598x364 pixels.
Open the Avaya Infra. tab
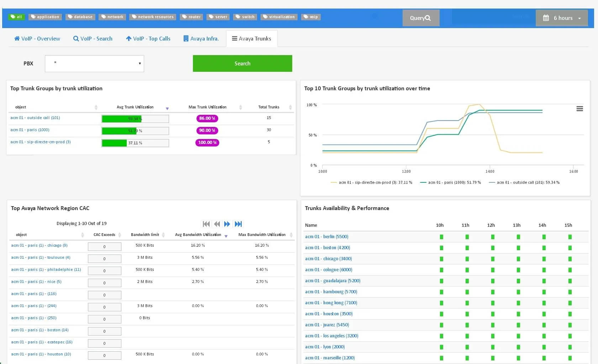click(201, 39)
